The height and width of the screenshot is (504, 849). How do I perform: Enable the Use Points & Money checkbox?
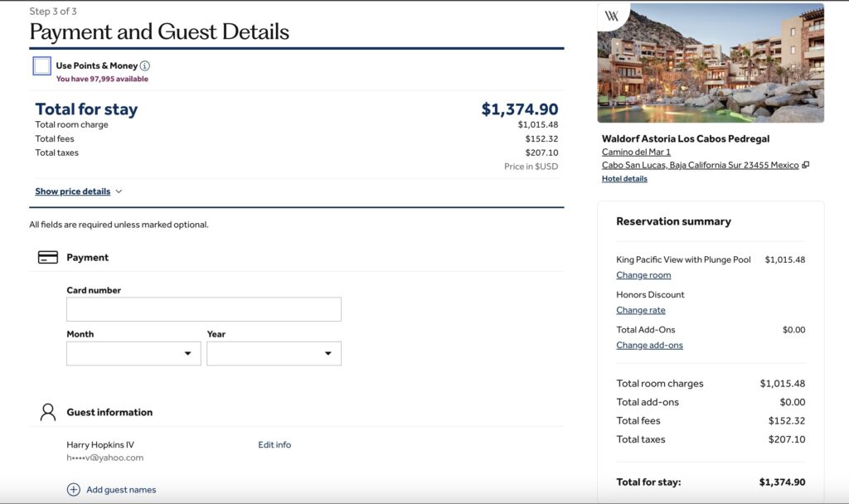[42, 66]
